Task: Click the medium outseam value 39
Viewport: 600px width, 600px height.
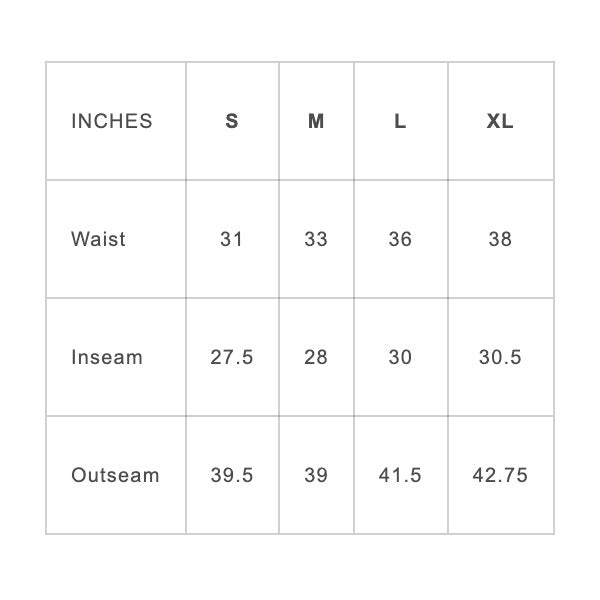Action: tap(316, 476)
